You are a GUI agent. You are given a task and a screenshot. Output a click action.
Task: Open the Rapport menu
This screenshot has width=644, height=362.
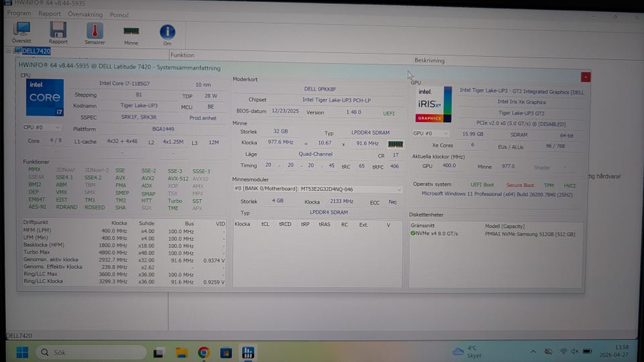point(49,13)
